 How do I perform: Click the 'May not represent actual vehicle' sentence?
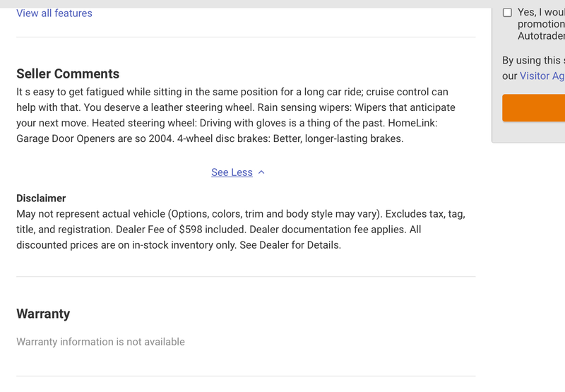coord(91,214)
